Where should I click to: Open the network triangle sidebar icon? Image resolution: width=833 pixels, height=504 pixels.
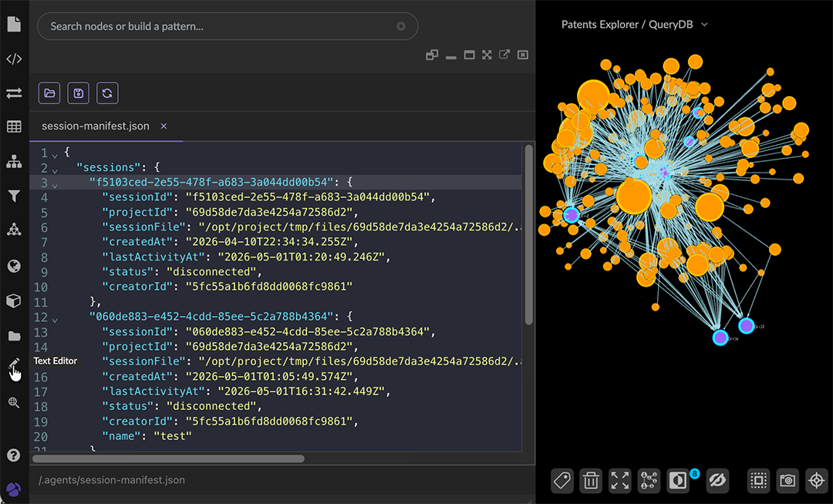coord(14,230)
